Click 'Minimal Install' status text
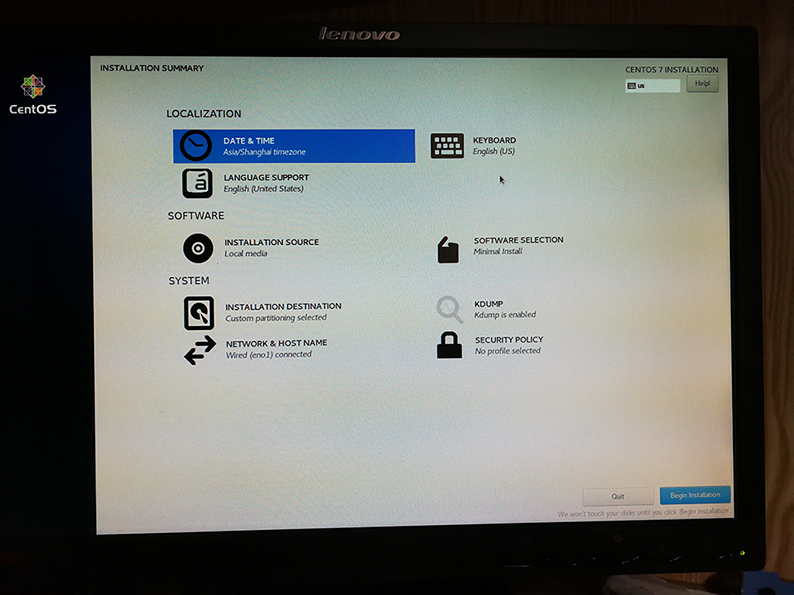 (498, 251)
